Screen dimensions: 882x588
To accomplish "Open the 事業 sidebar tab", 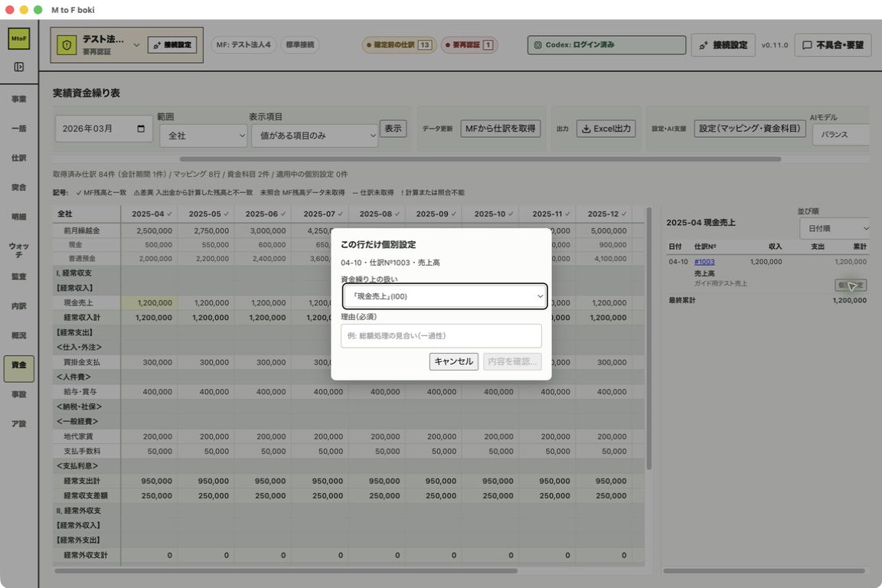I will (x=18, y=99).
